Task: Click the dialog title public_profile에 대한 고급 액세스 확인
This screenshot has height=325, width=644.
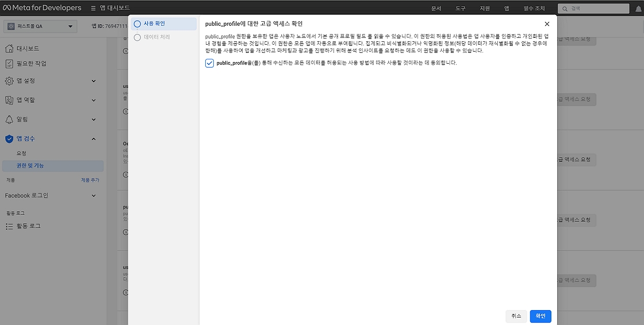Action: pyautogui.click(x=254, y=24)
